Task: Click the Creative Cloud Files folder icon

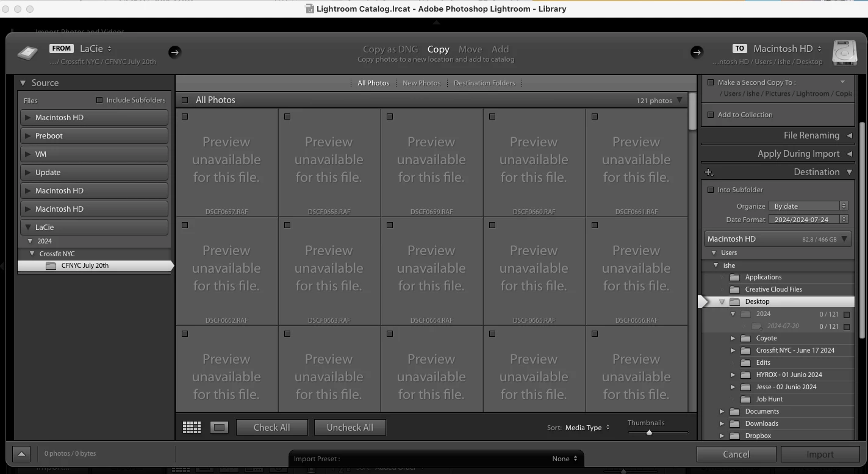Action: coord(734,289)
